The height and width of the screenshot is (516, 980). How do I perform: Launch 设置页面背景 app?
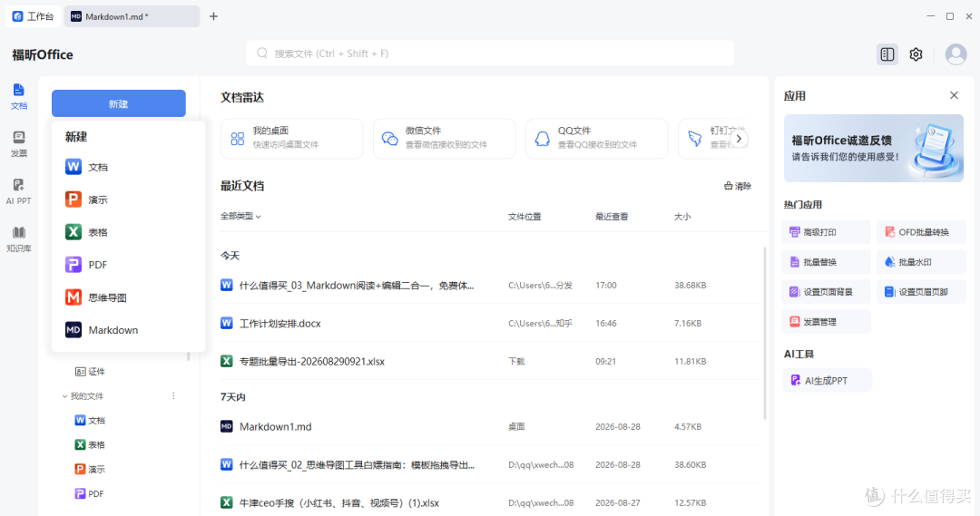(827, 292)
